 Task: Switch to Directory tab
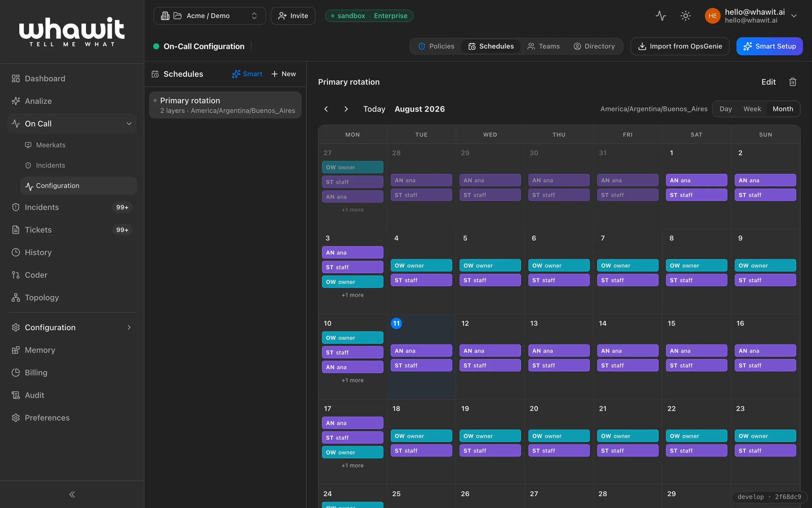(x=594, y=46)
